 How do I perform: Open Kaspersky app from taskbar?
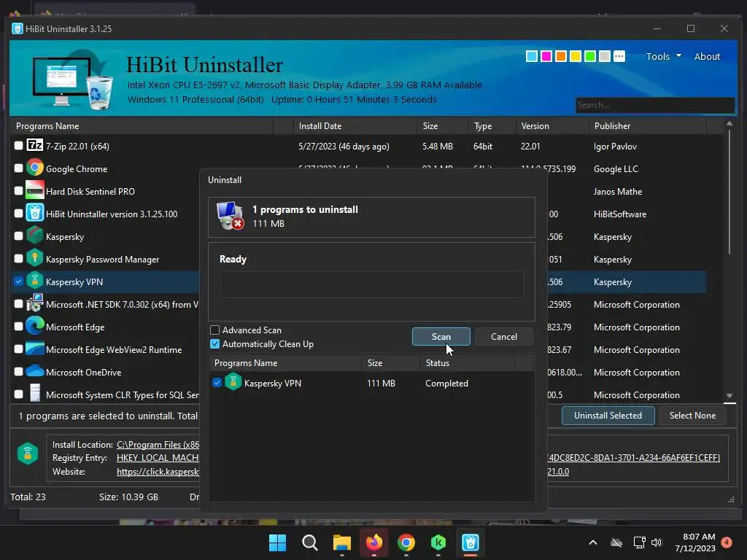[x=438, y=542]
